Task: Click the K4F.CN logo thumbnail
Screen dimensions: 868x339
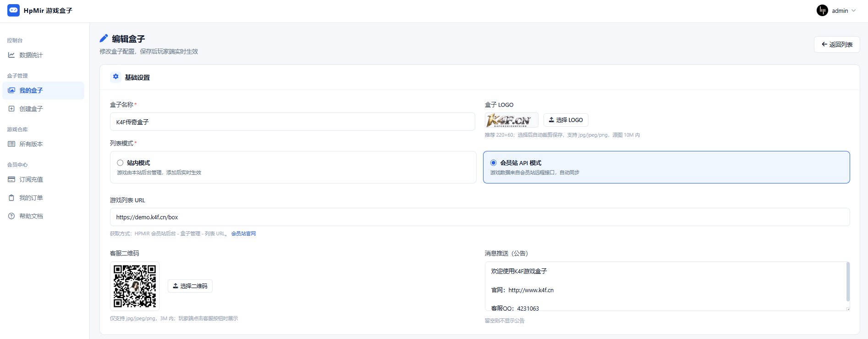Action: pos(511,120)
